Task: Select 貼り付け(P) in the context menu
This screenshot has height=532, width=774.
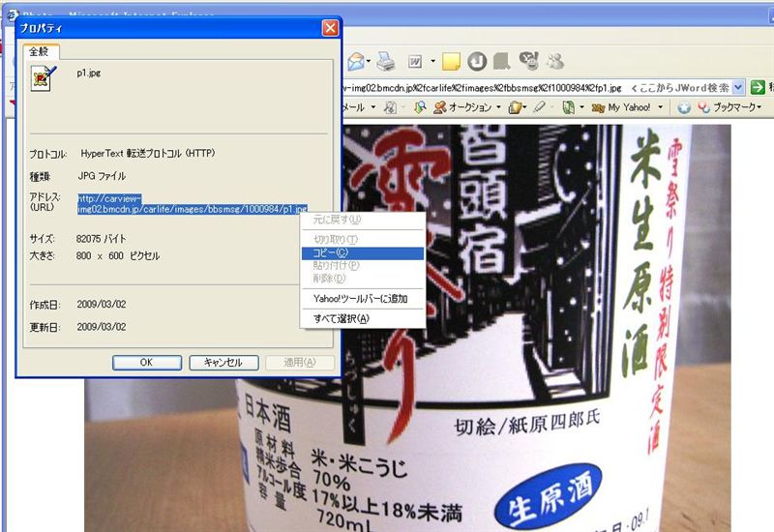Action: pos(362,265)
